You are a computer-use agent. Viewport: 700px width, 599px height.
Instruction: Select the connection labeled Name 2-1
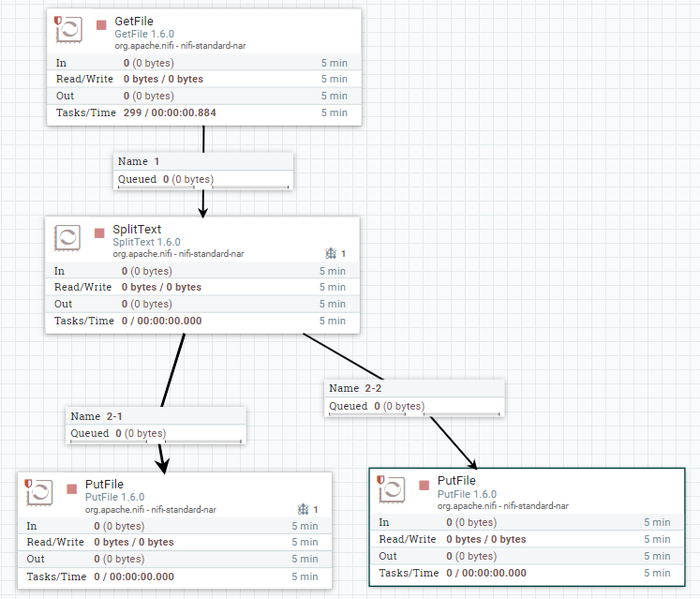pos(156,416)
